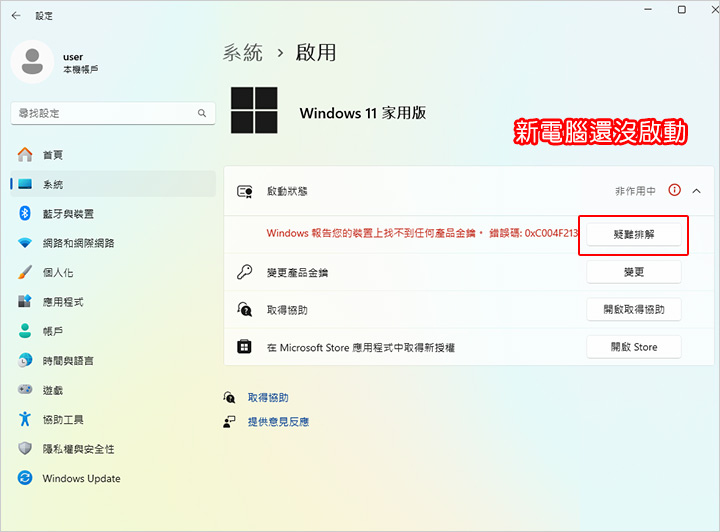
Task: Click the 啟用 breadcrumb heading
Action: 316,52
